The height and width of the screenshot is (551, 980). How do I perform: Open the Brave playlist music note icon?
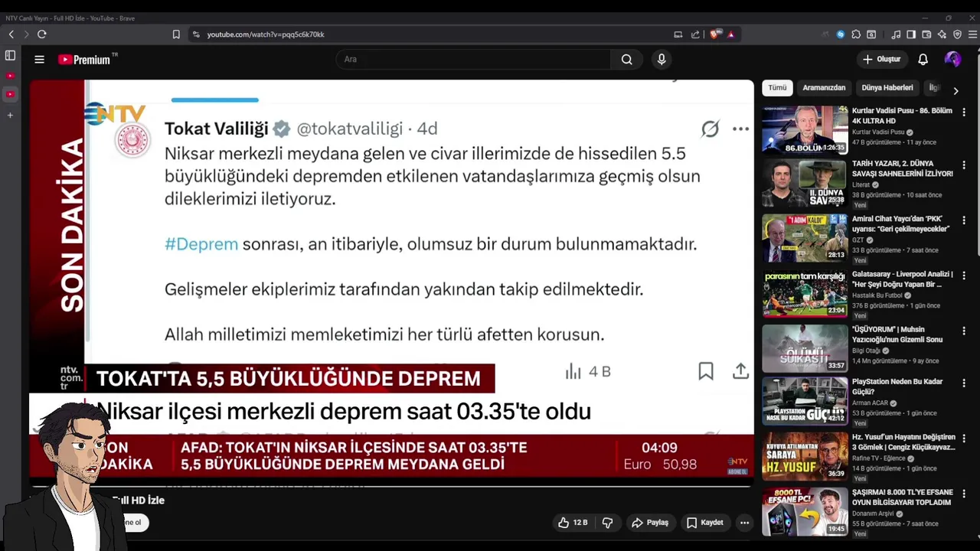pos(896,34)
